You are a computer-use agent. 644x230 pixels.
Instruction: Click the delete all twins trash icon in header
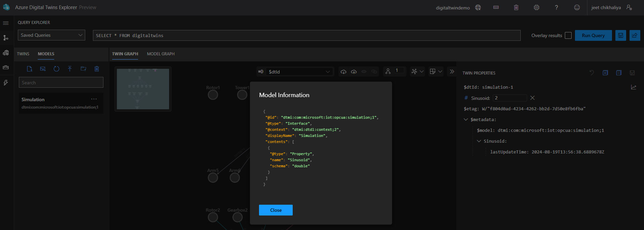click(516, 7)
